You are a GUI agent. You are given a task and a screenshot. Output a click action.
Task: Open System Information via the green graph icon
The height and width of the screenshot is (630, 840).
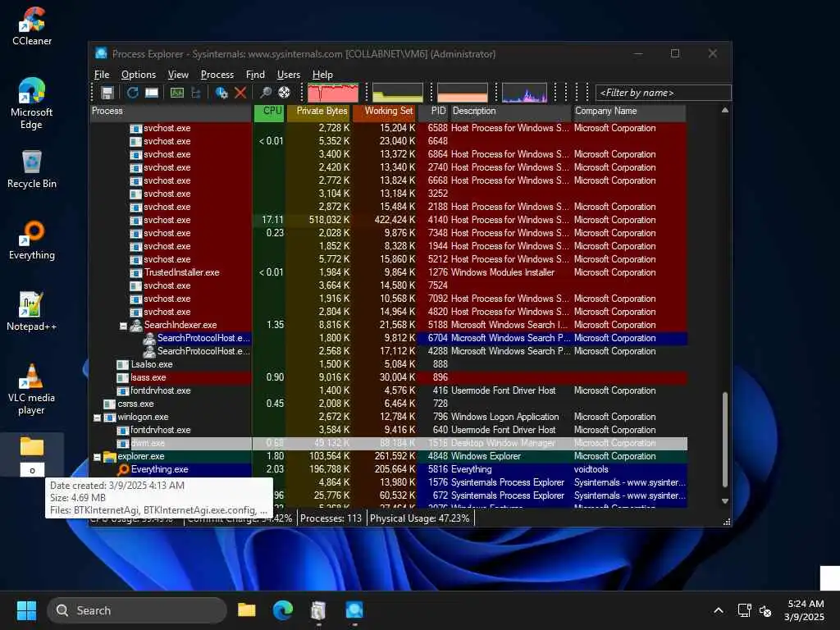tap(177, 93)
